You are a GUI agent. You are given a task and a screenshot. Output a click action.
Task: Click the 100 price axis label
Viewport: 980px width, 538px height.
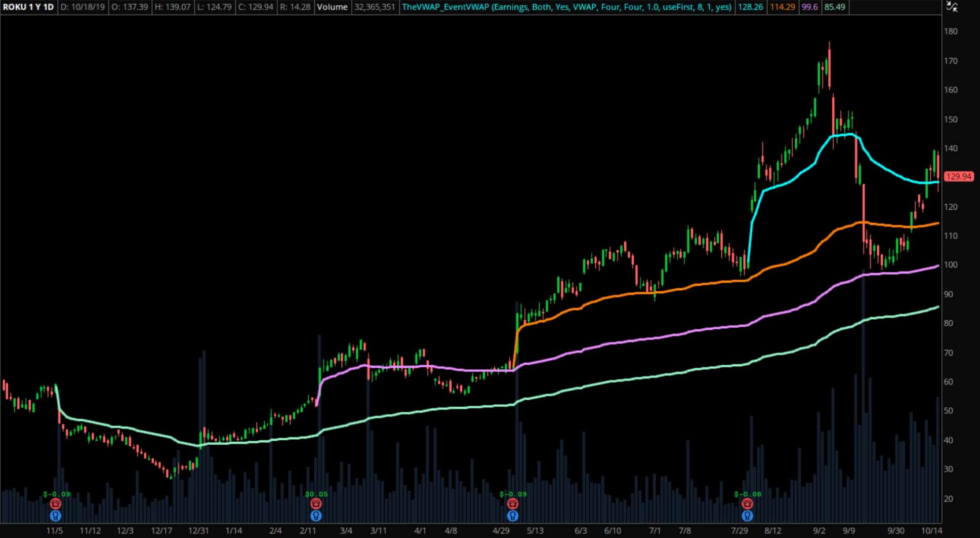coord(951,265)
